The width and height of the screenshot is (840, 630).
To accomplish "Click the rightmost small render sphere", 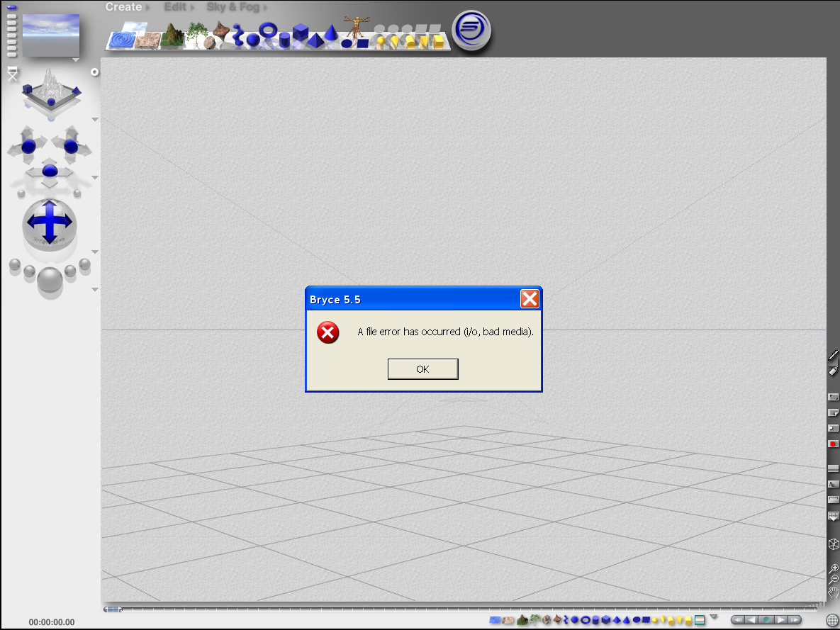I will 84,264.
